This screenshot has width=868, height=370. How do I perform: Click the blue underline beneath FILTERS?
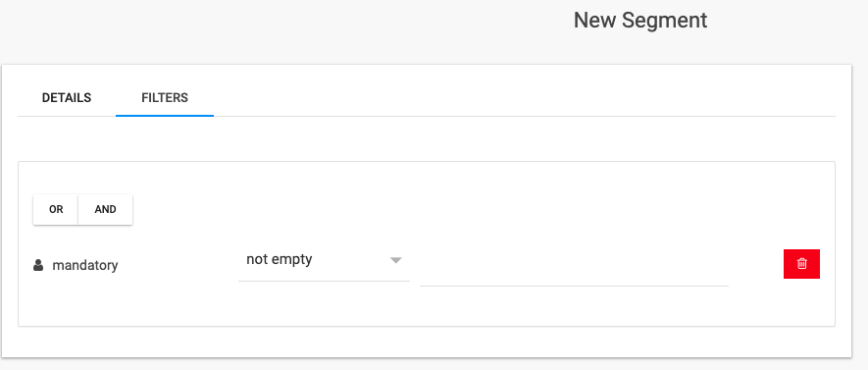coord(165,116)
